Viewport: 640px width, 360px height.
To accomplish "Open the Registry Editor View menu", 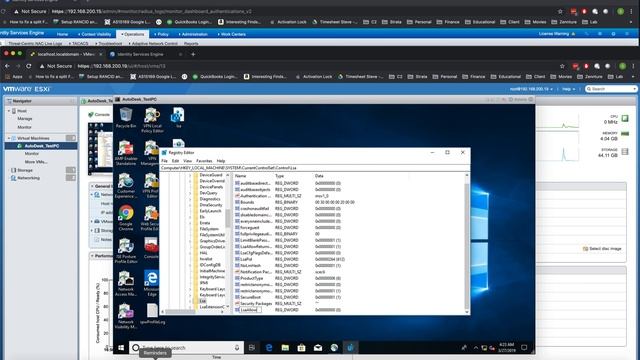I will pos(187,161).
